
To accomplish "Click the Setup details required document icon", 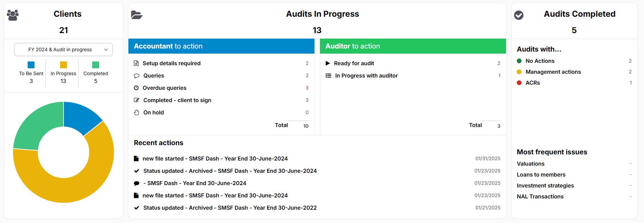I will pos(136,63).
